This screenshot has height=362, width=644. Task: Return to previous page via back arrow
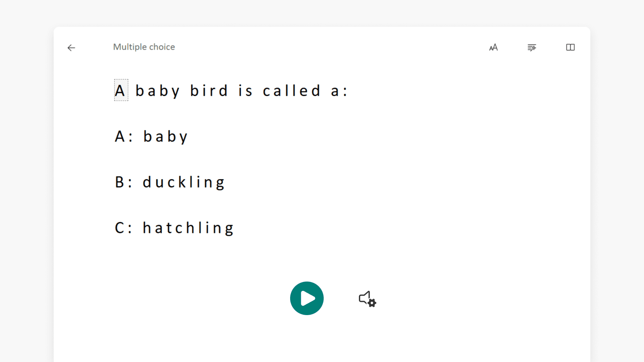click(71, 48)
